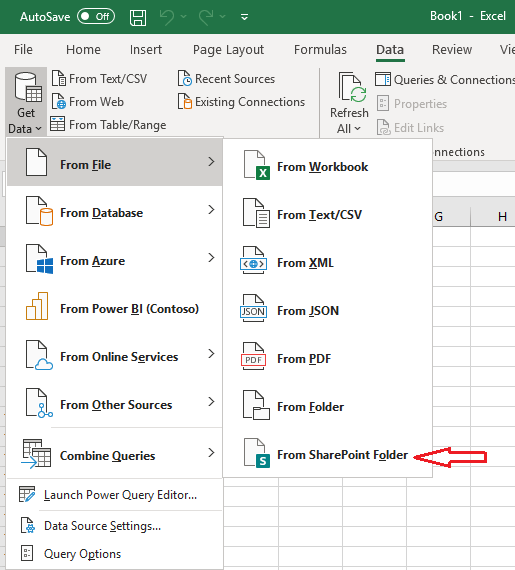515x570 pixels.
Task: Click the Data Source Settings icon
Action: point(28,526)
